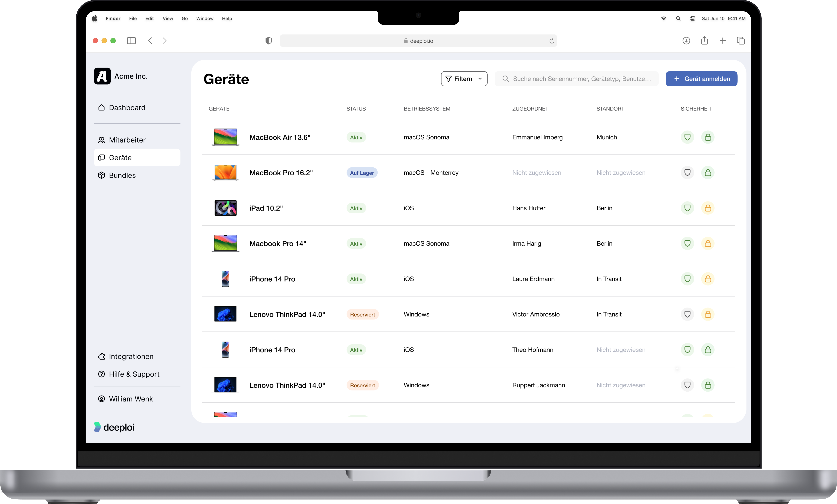Open the Filtern dropdown
The image size is (837, 504).
(x=464, y=79)
